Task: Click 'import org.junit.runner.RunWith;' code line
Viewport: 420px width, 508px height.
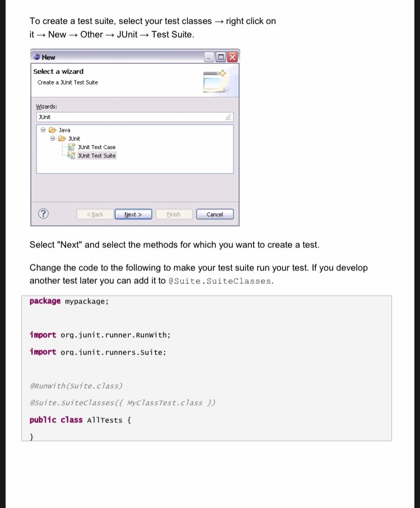Action: [x=100, y=335]
